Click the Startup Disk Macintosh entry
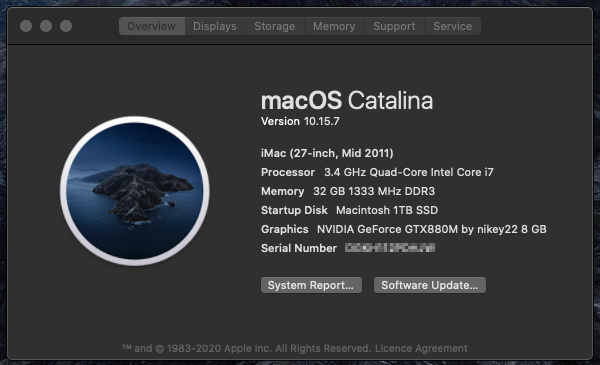 (x=349, y=210)
